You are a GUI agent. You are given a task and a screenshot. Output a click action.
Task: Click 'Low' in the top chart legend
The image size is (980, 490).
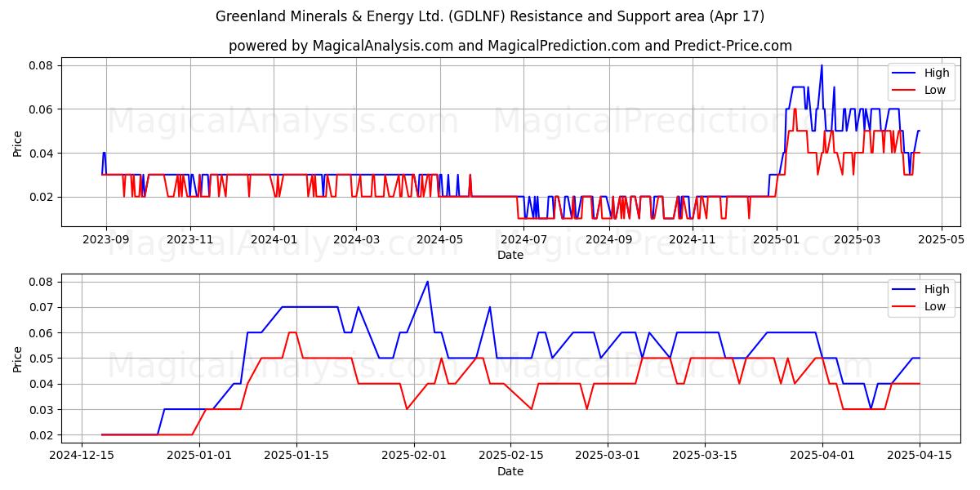[x=935, y=90]
